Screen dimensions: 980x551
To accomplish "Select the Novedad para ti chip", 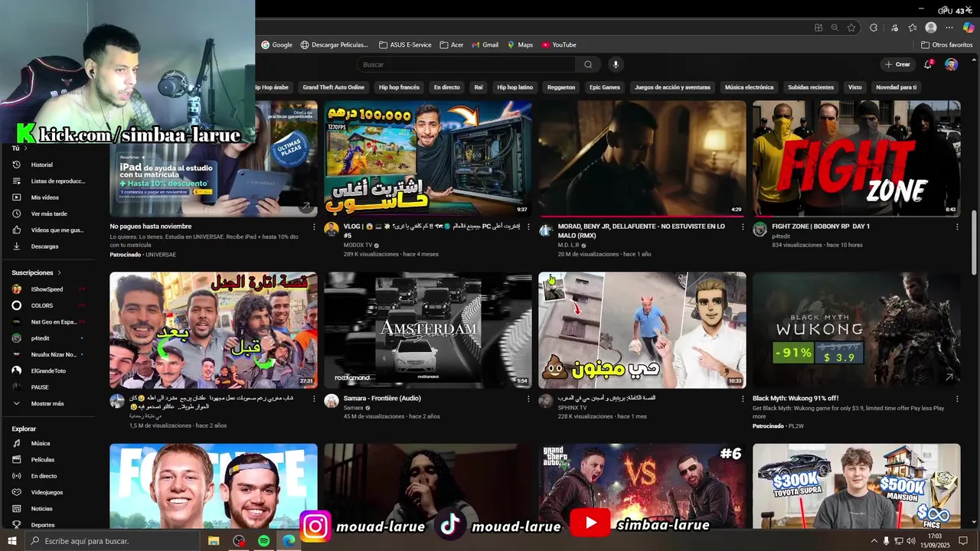I will click(896, 87).
